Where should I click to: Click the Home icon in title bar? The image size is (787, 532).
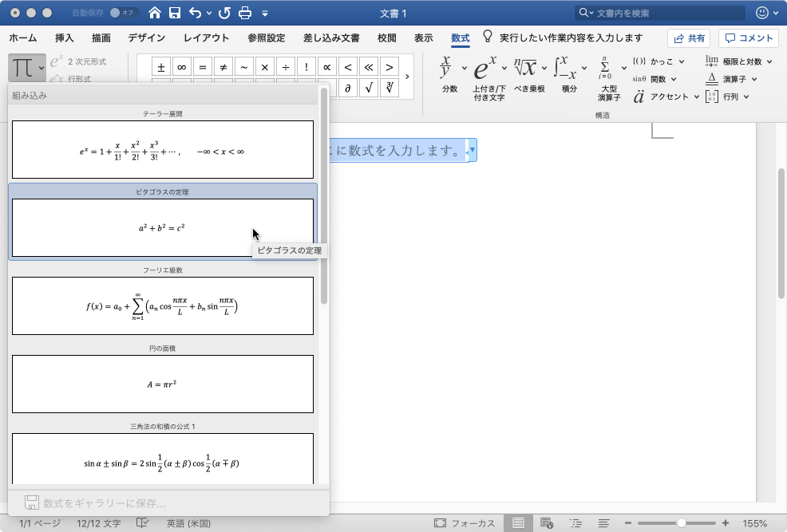tap(155, 13)
